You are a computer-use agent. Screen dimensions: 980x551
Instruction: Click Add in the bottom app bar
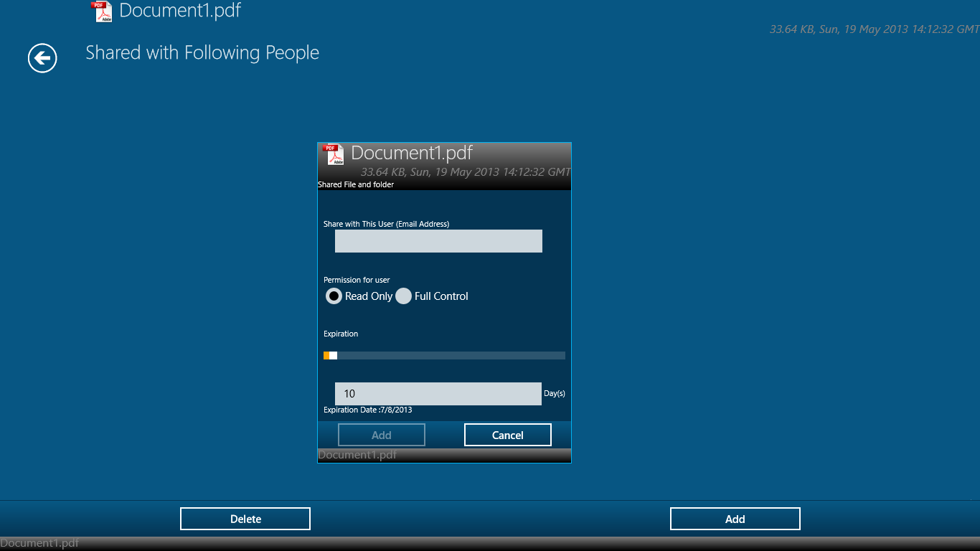pos(735,519)
